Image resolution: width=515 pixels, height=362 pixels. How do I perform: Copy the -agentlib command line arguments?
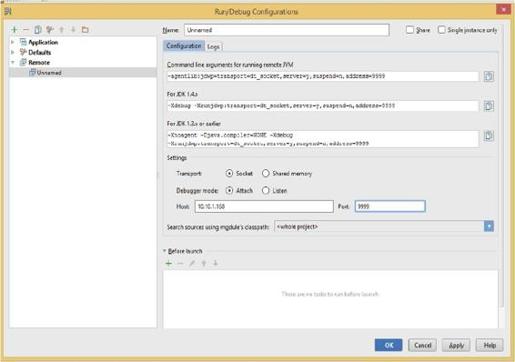pyautogui.click(x=489, y=76)
